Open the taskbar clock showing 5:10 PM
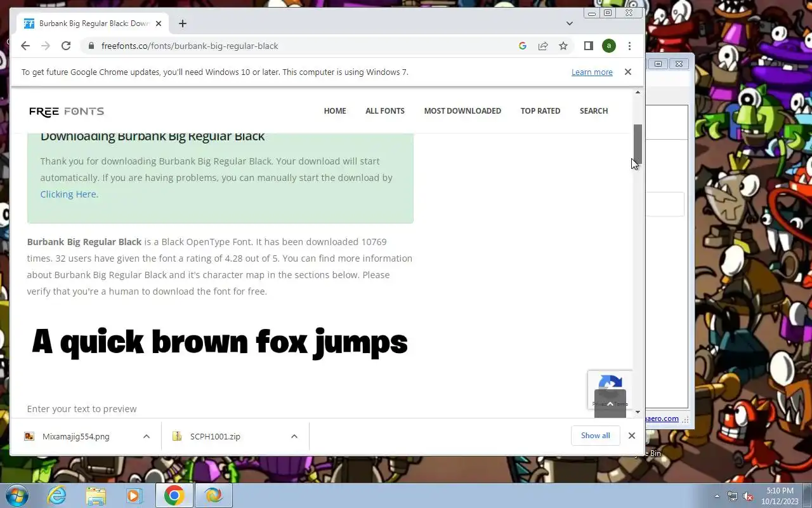Image resolution: width=812 pixels, height=508 pixels. pyautogui.click(x=780, y=496)
